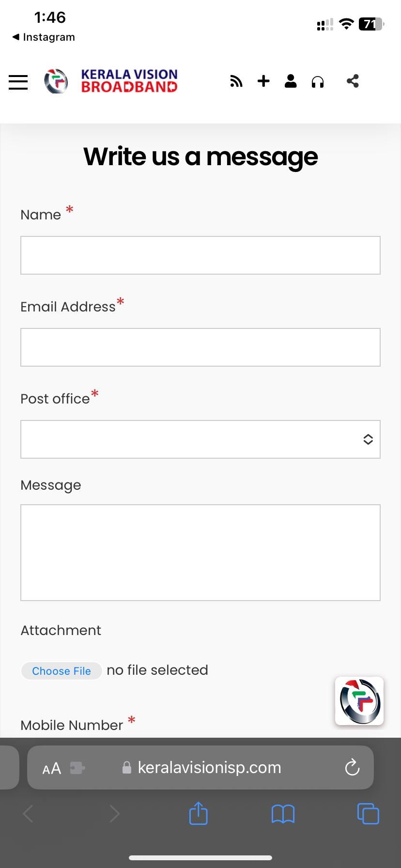Screen dimensions: 401x868
Task: Tap the plus icon in header
Action: pyautogui.click(x=263, y=81)
